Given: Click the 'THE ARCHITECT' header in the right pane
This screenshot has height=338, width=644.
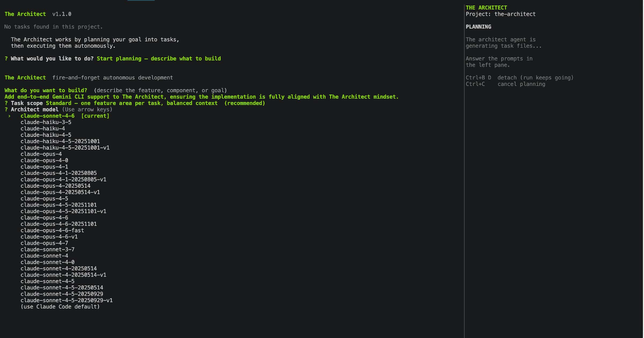Looking at the screenshot, I should (x=486, y=8).
